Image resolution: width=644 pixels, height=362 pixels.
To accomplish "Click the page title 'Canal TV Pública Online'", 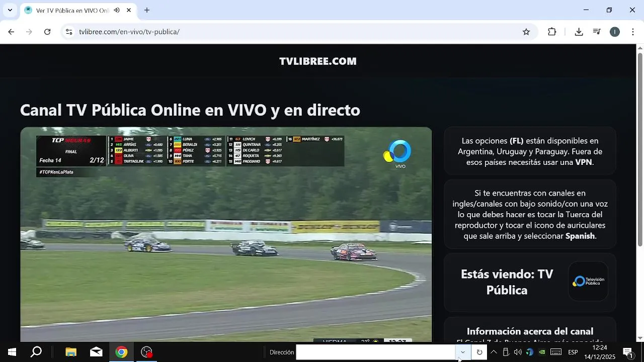I will coord(190,110).
